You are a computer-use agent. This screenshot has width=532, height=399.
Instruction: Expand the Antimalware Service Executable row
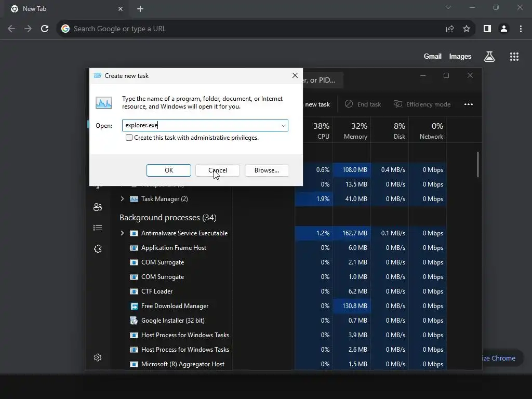[123, 233]
